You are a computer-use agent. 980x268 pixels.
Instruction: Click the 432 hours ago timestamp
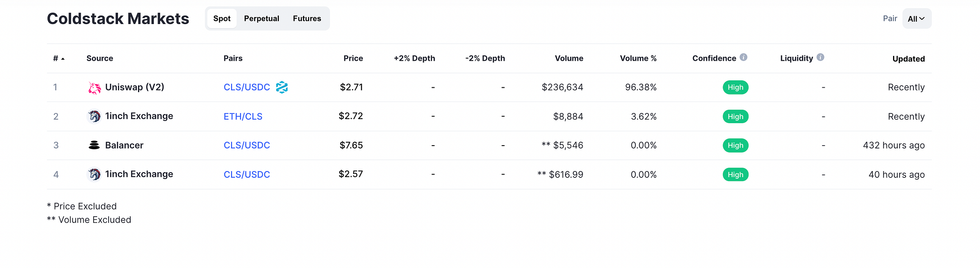pos(894,145)
